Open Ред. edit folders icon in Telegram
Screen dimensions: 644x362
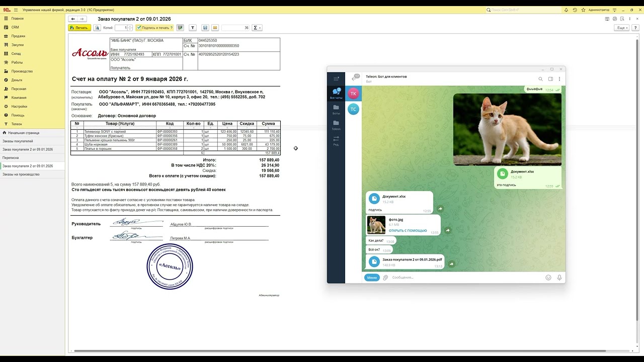pos(336,141)
